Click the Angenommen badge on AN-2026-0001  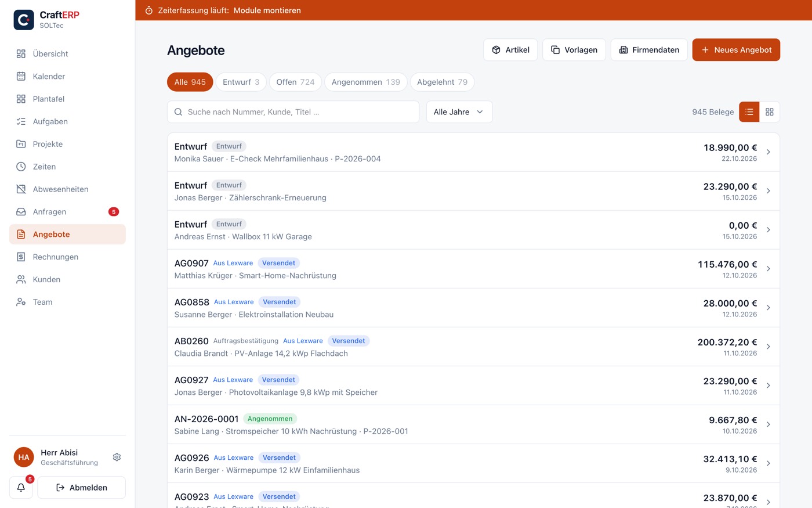(270, 419)
